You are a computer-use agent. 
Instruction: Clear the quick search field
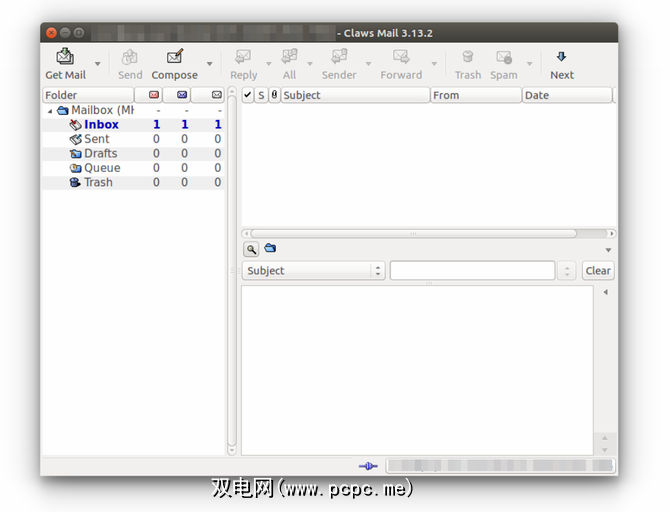coord(598,271)
